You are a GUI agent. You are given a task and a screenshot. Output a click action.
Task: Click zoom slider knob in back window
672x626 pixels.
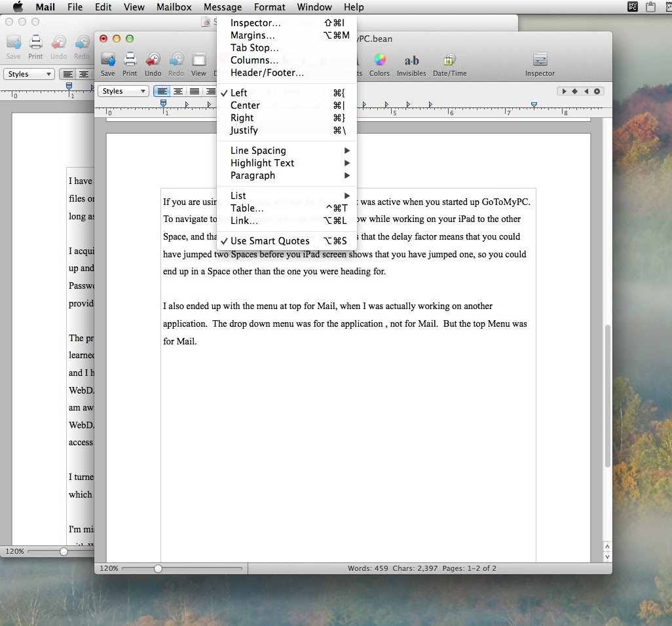click(64, 551)
